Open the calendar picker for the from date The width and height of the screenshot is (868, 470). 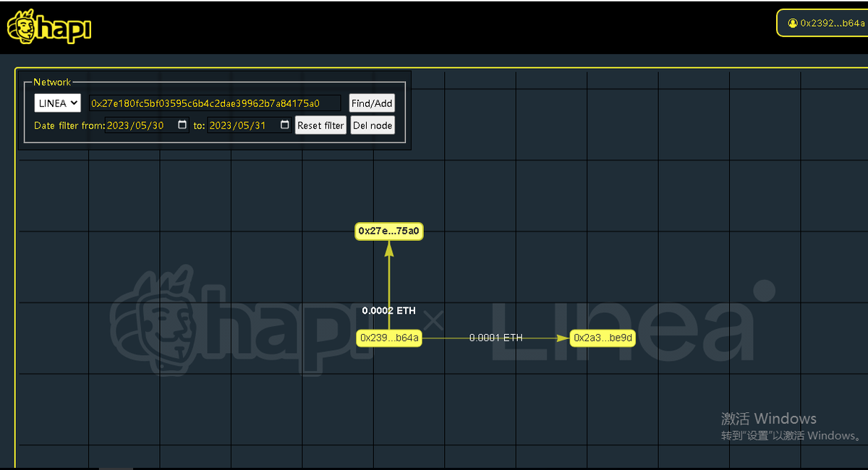click(x=181, y=125)
